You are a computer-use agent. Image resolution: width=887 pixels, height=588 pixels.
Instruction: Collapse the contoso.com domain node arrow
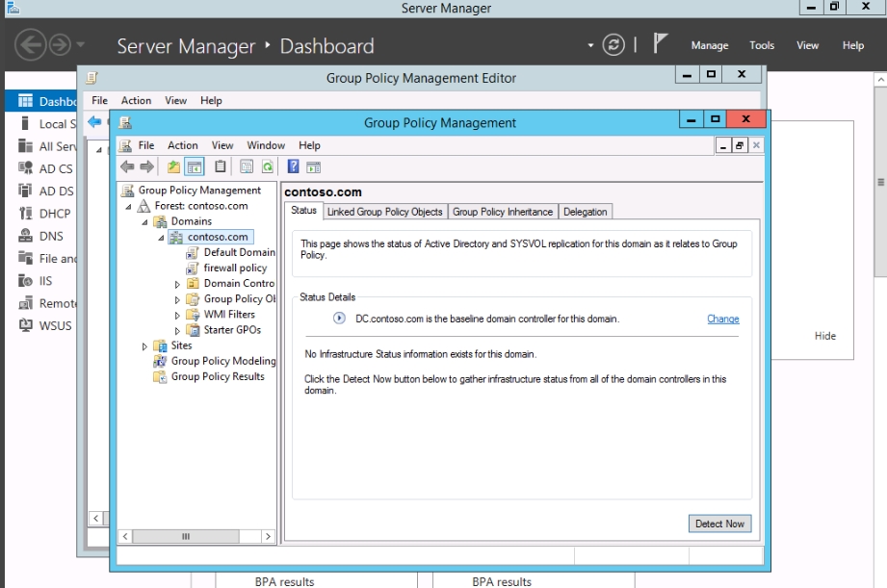coord(161,238)
